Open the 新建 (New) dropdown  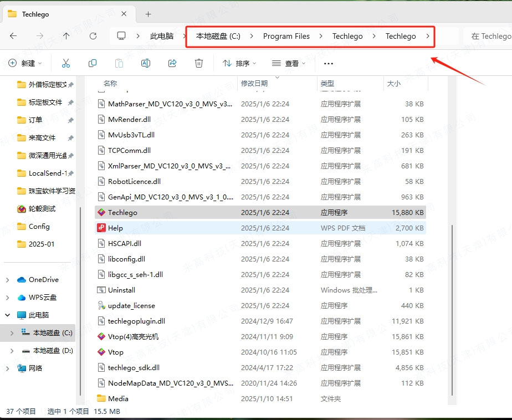(25, 64)
